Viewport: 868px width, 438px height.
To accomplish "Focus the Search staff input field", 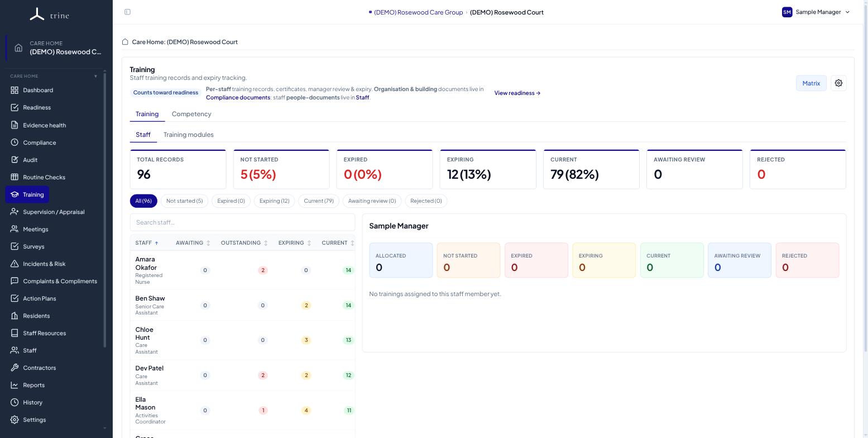I will pyautogui.click(x=242, y=222).
